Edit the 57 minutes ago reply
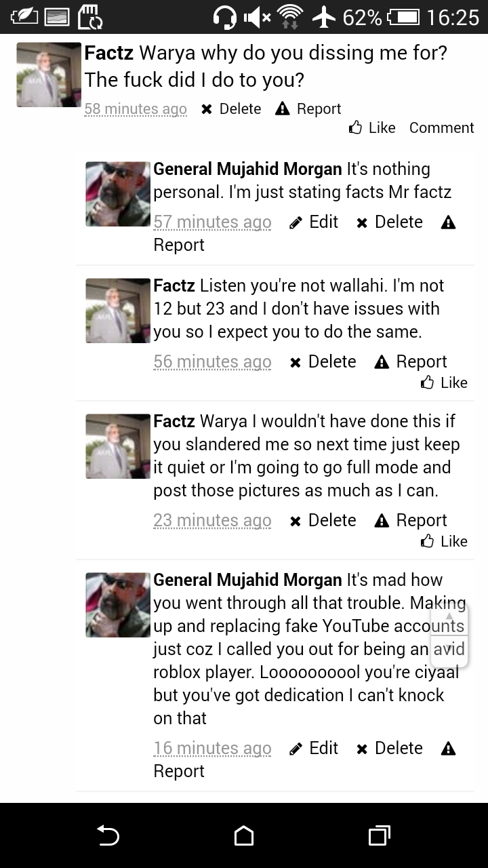 314,222
